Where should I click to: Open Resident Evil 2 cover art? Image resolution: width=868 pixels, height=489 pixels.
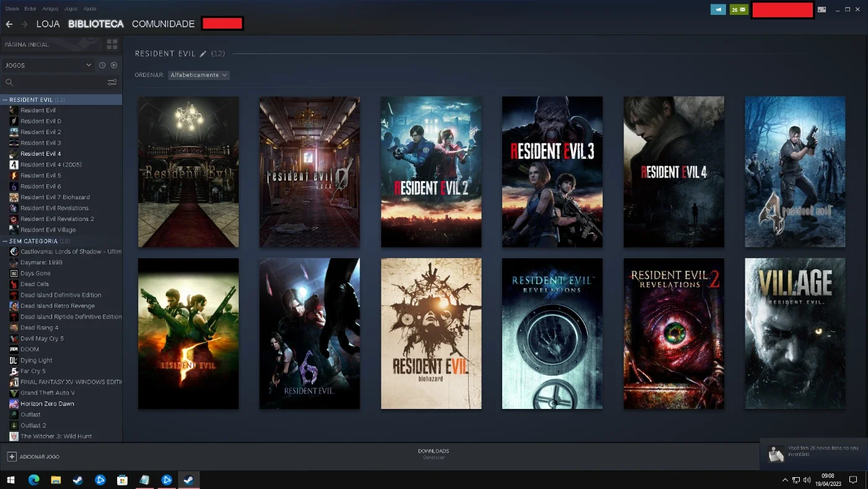pos(431,172)
